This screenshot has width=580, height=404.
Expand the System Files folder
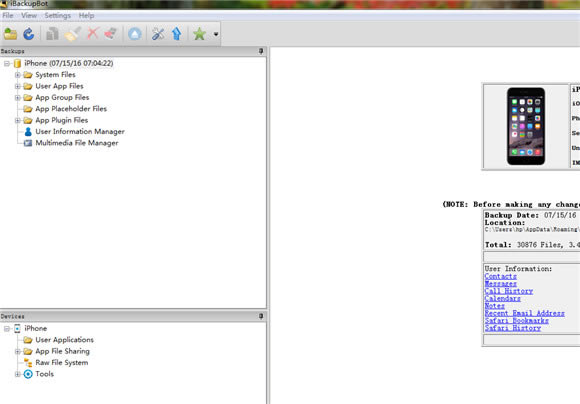point(17,75)
